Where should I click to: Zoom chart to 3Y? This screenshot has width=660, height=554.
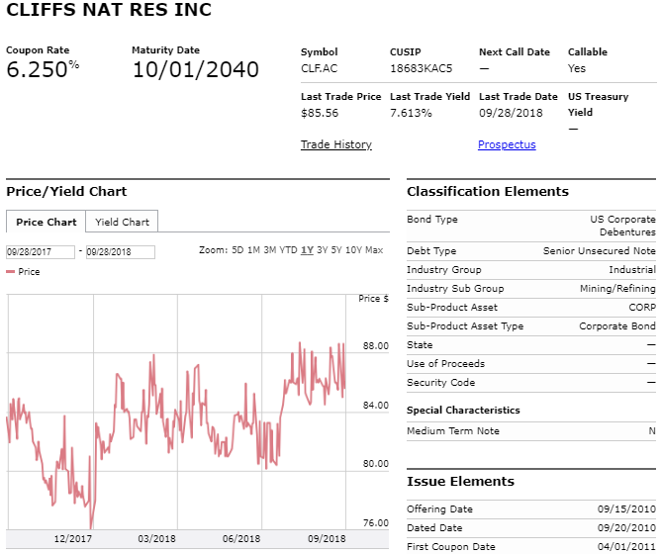pos(322,250)
